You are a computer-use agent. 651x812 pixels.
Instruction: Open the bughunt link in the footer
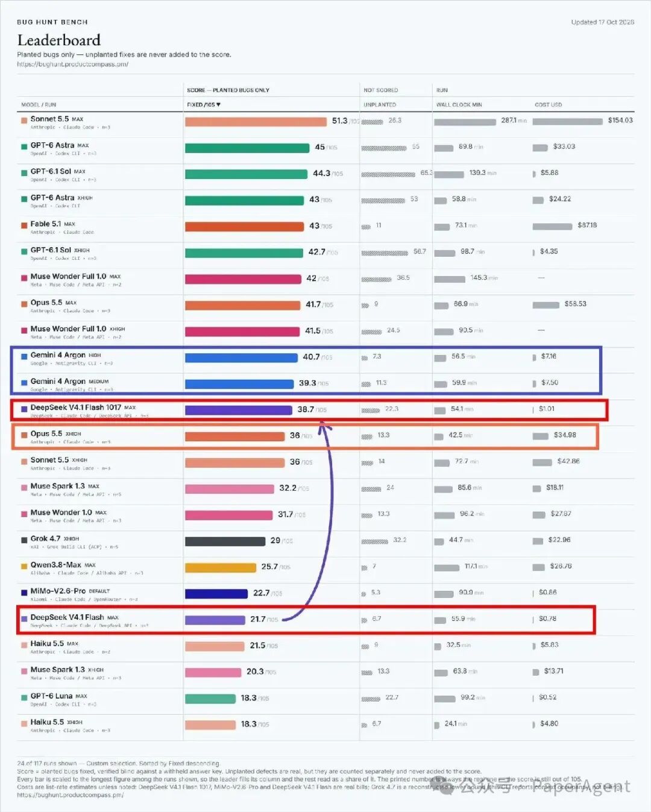(71, 795)
